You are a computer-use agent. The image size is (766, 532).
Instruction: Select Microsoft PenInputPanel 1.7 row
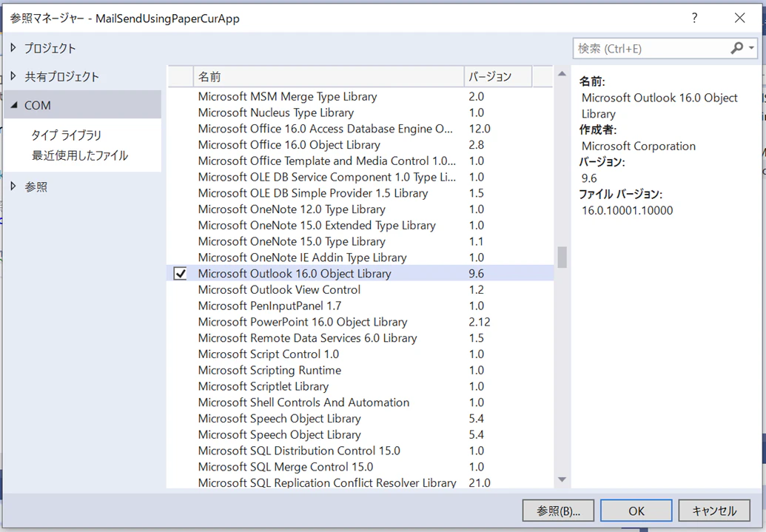click(x=360, y=306)
